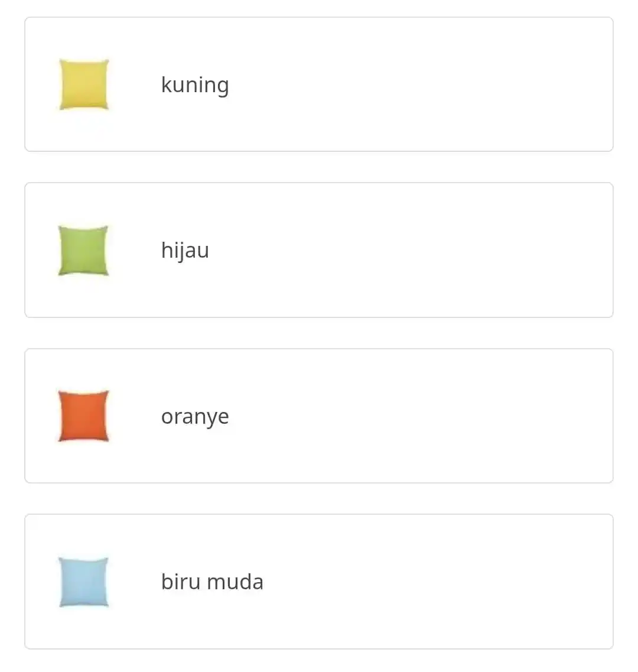Tap the pillow next to 'oranye'

(83, 416)
